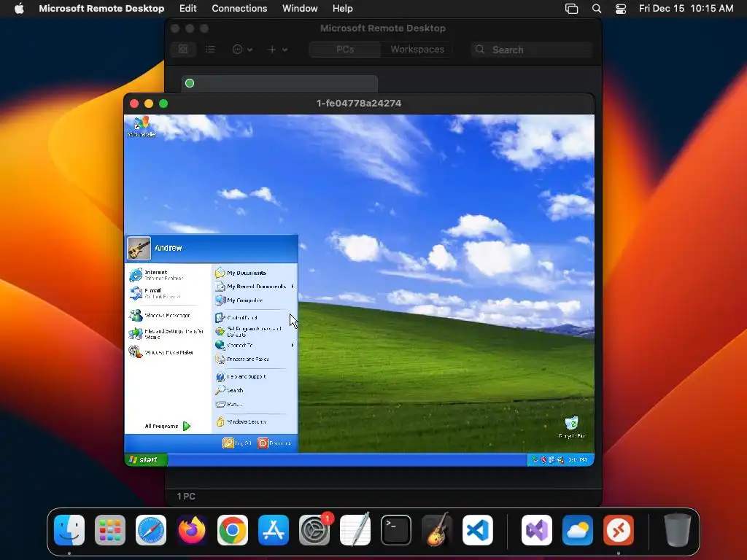Open the cloud weather app in the Dock
Image resolution: width=747 pixels, height=560 pixels.
[578, 530]
